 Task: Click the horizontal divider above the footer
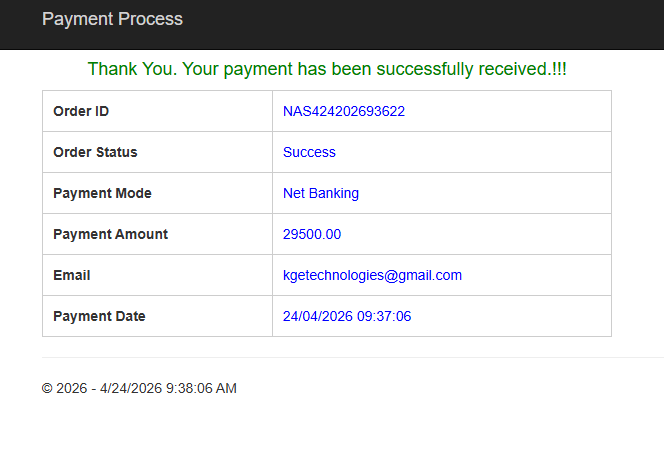350,357
